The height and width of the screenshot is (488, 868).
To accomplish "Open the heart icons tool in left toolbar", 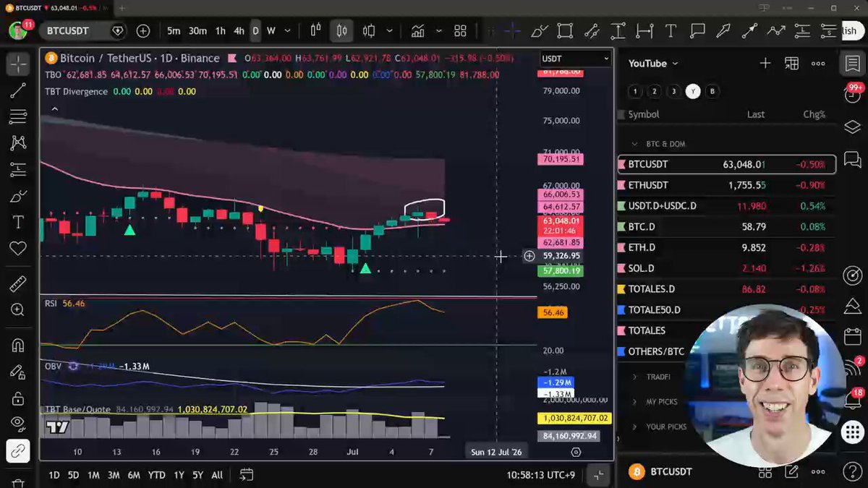I will [18, 249].
